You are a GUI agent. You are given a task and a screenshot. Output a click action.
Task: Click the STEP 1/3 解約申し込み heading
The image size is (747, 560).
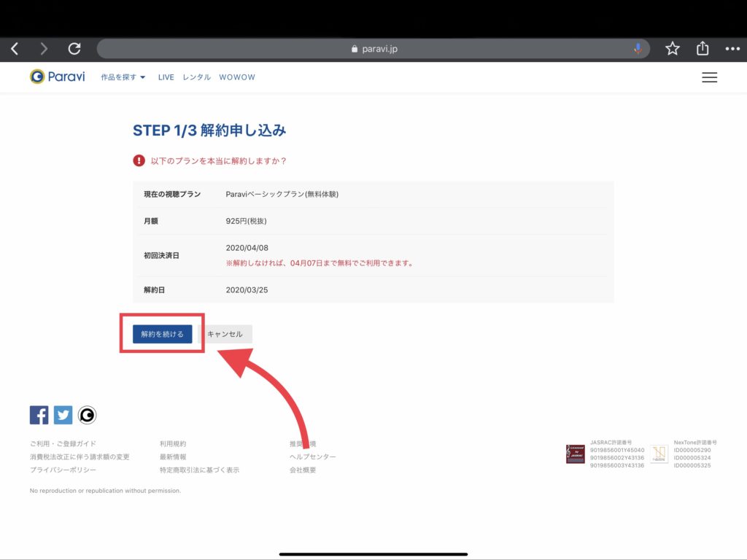pyautogui.click(x=209, y=130)
